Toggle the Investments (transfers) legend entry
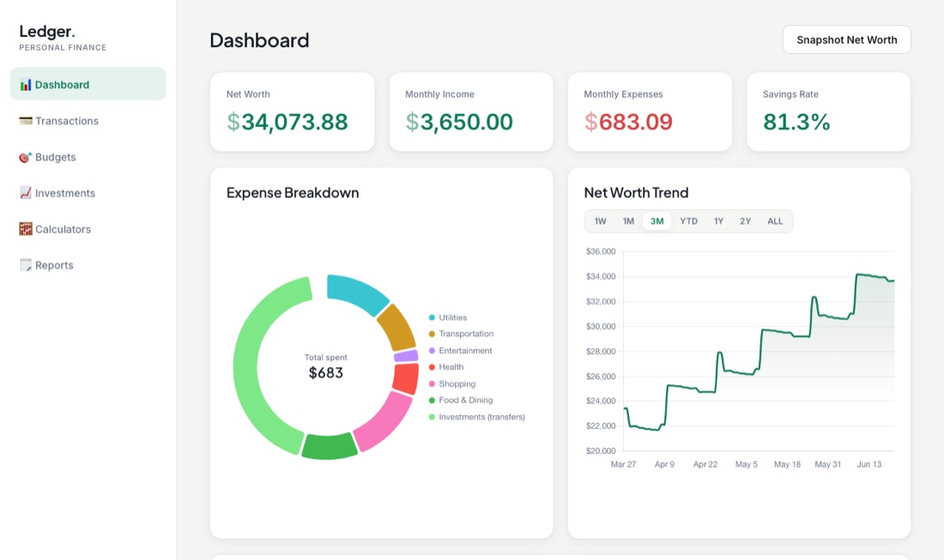This screenshot has width=944, height=560. [477, 417]
